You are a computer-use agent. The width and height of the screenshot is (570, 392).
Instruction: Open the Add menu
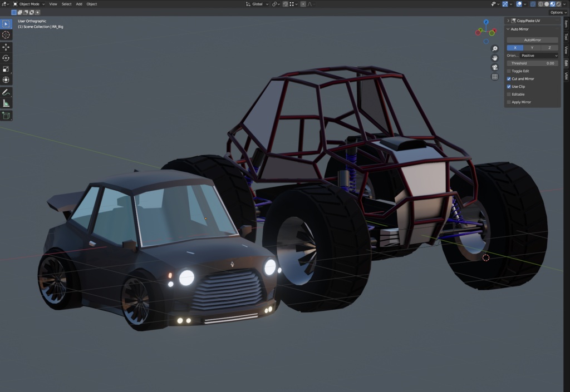point(78,4)
